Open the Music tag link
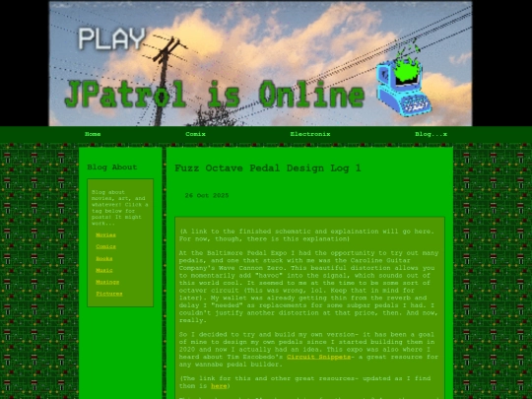The width and height of the screenshot is (532, 399). pos(104,270)
